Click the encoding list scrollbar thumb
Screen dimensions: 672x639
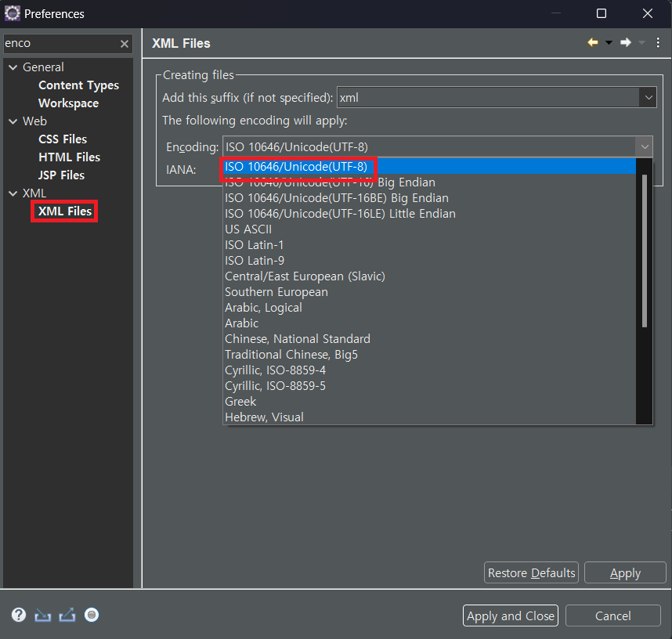tap(644, 251)
